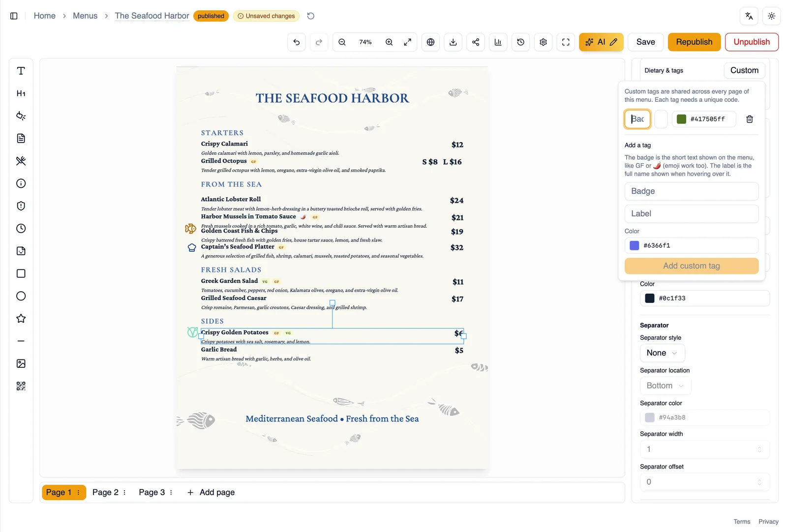The image size is (787, 532).
Task: Click the globe icon in toolbar
Action: pyautogui.click(x=431, y=42)
